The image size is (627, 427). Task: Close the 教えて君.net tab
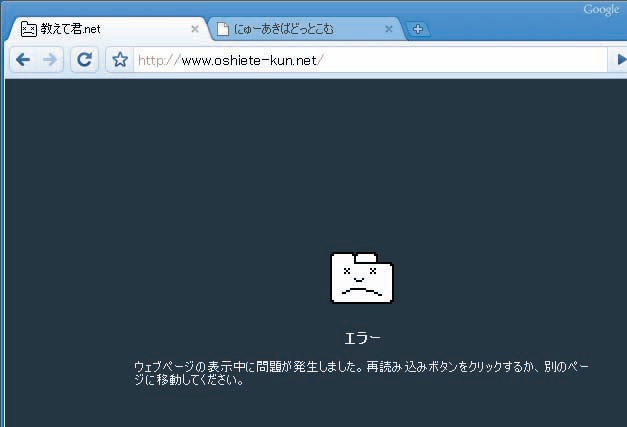(195, 29)
